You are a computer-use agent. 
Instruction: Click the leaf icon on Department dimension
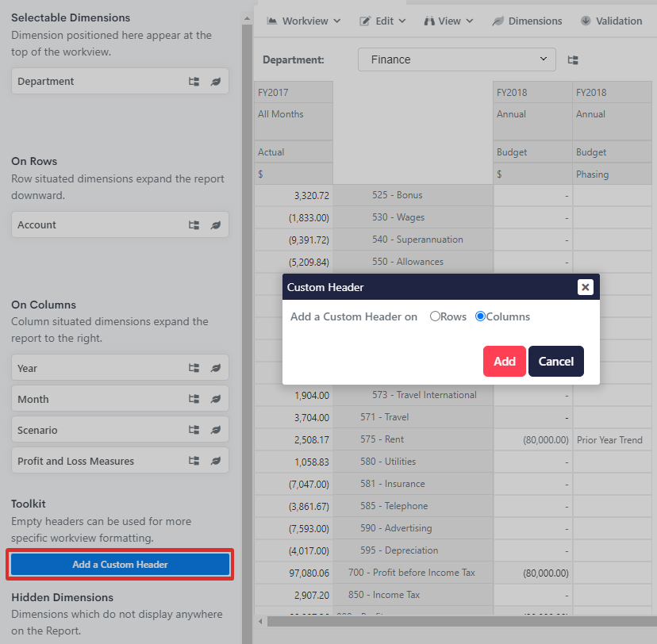coord(215,82)
